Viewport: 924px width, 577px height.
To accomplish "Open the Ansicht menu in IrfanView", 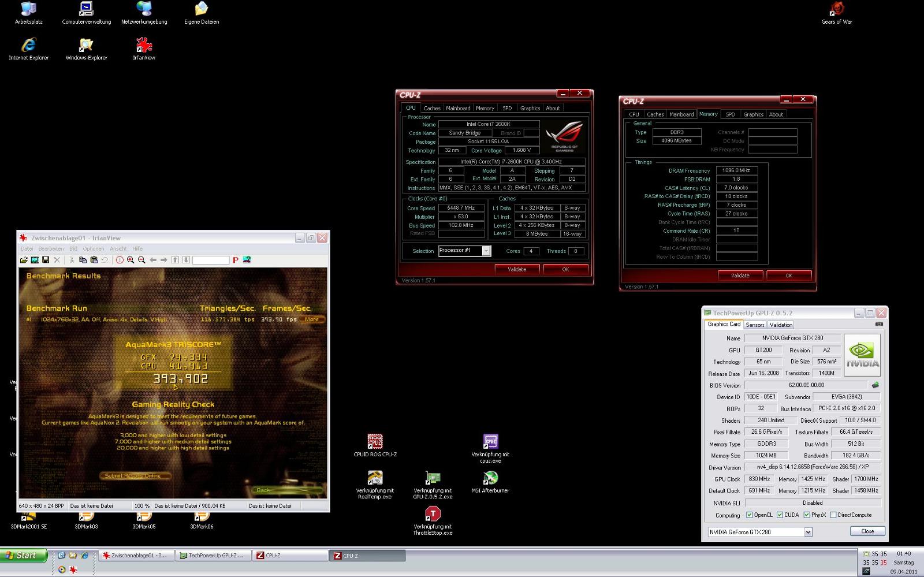I will point(118,249).
